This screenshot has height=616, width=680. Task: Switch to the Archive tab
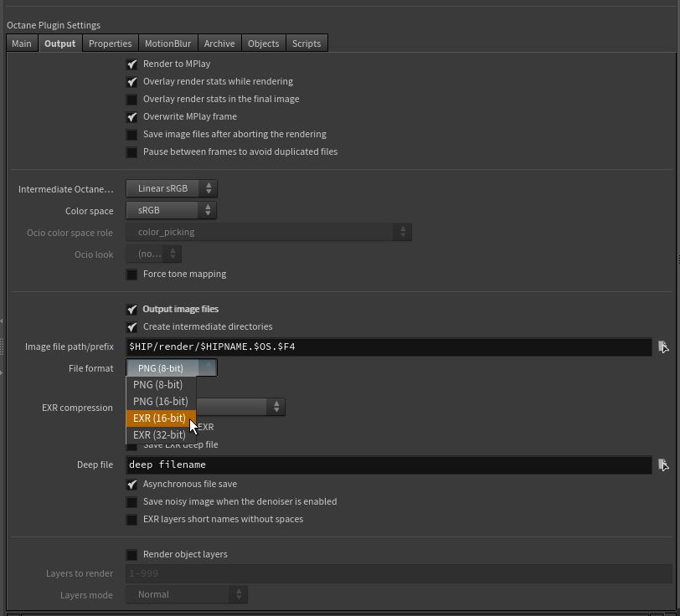[219, 44]
